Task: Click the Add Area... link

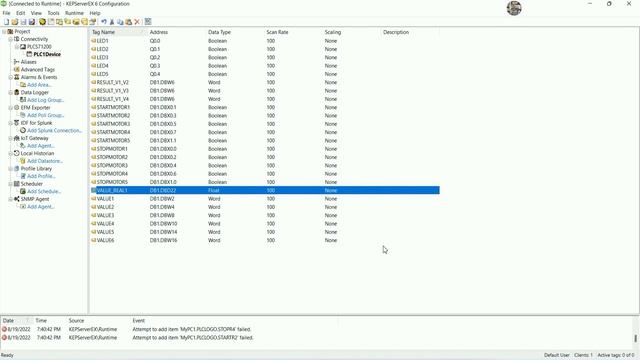Action: [39, 85]
